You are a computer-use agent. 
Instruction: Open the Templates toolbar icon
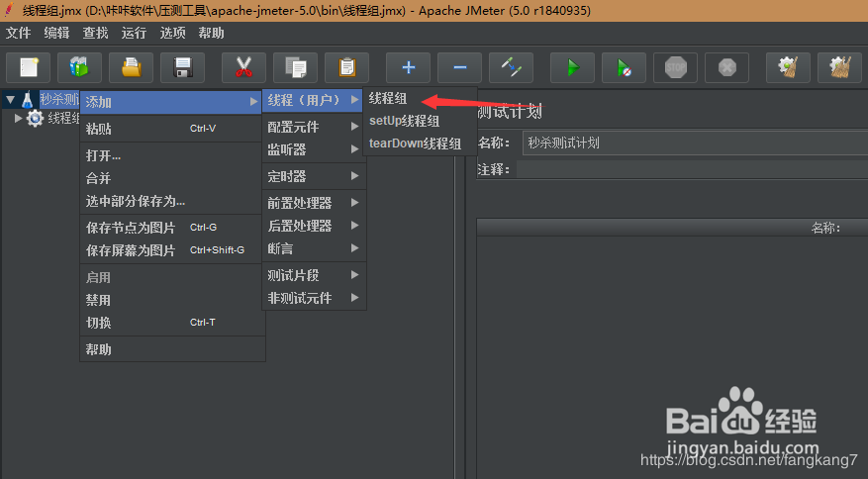coord(79,67)
